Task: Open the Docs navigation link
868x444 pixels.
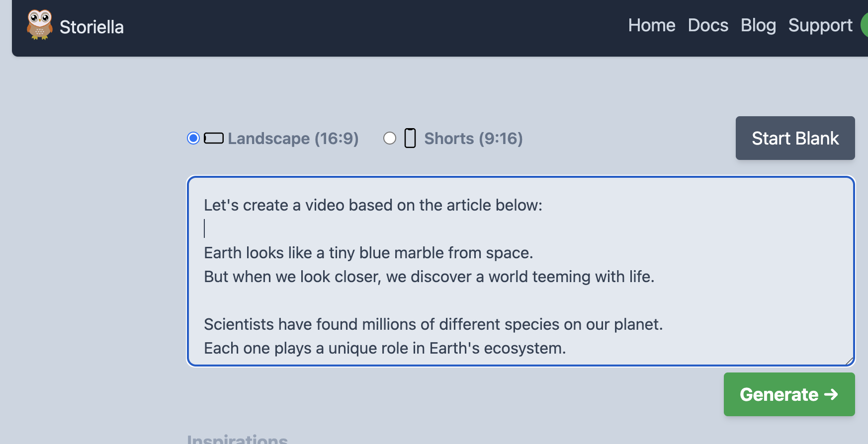Action: 708,25
